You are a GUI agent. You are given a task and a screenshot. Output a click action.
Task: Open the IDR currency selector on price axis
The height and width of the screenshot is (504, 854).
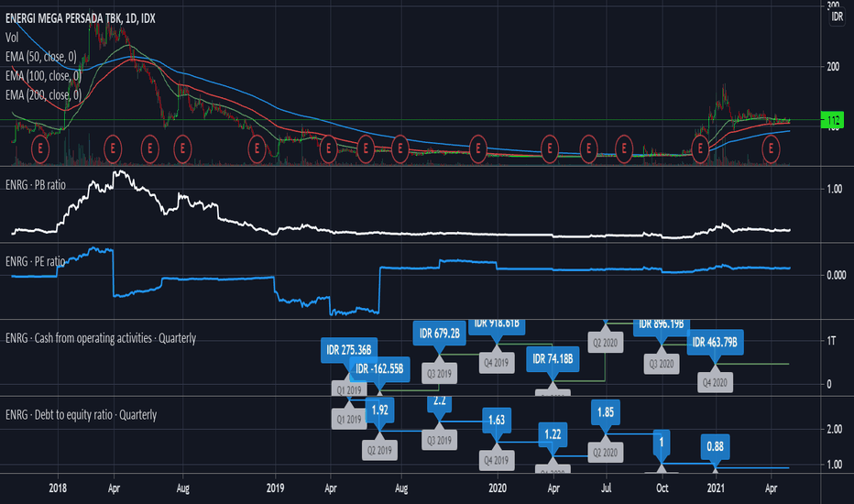838,16
